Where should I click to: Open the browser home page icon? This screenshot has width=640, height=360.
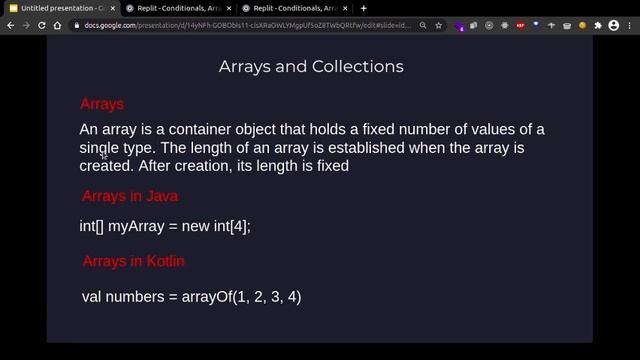58,25
